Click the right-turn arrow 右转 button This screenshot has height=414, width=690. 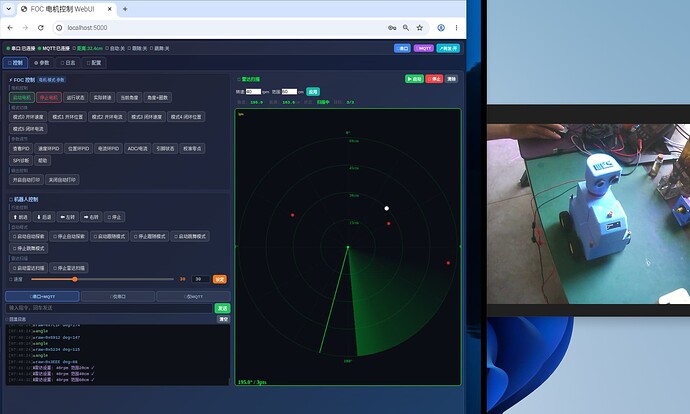click(91, 217)
